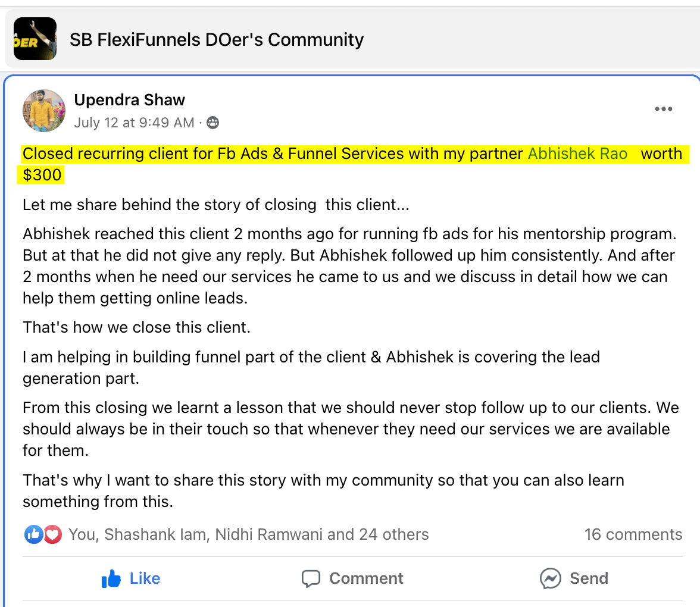Open the July 12 at 9:49 AM timestamp
Viewport: 700px width, 607px height.
[134, 123]
